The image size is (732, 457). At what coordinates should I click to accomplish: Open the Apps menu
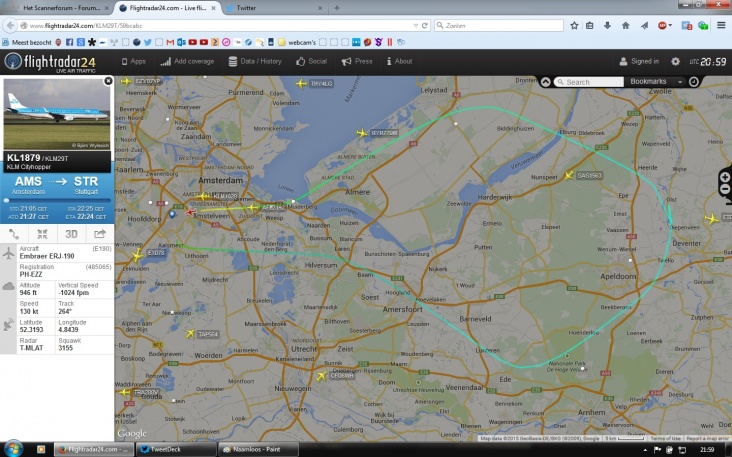click(x=134, y=61)
